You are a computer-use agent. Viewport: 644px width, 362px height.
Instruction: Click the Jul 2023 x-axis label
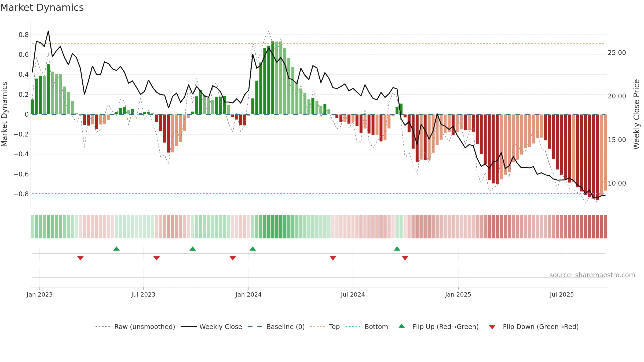(x=143, y=294)
